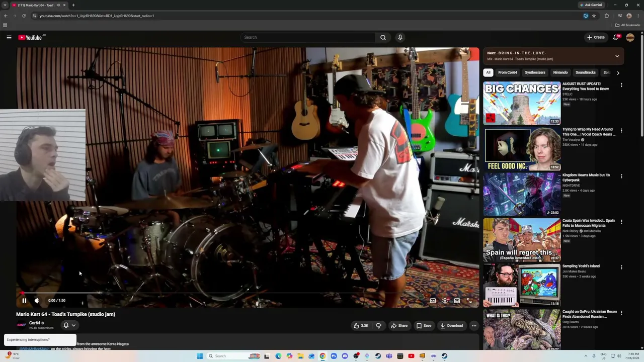Like the video (3.3K)
The width and height of the screenshot is (644, 362).
tap(361, 326)
